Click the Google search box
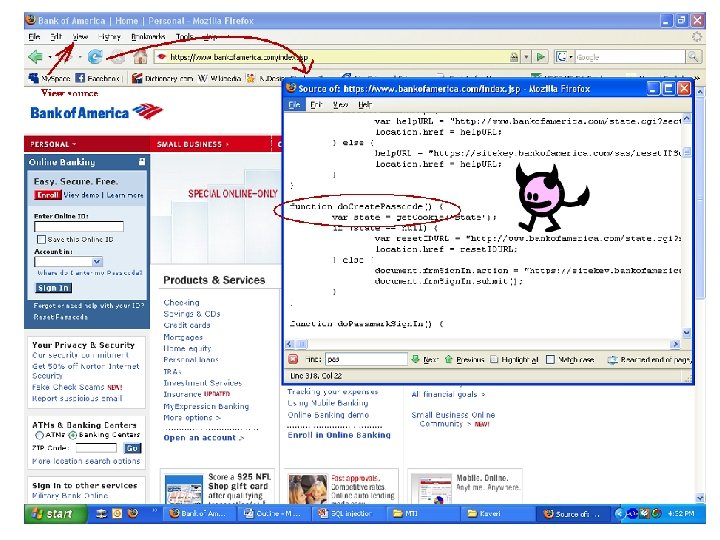Image resolution: width=720 pixels, height=540 pixels. pos(630,57)
